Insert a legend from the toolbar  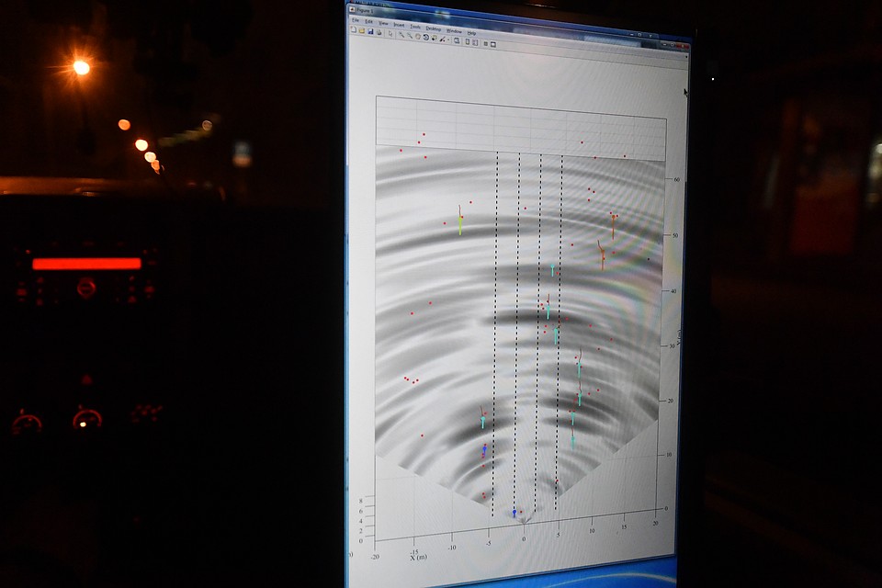point(475,42)
